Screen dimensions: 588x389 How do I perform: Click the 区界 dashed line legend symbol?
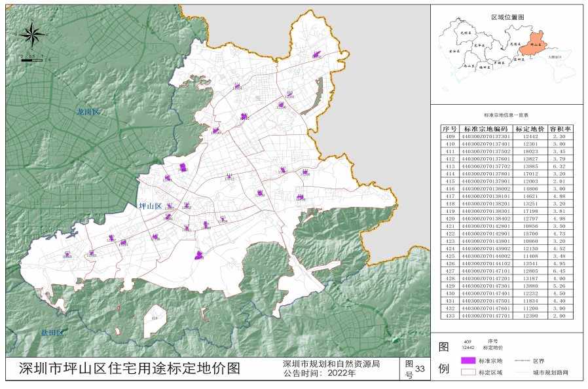point(521,361)
